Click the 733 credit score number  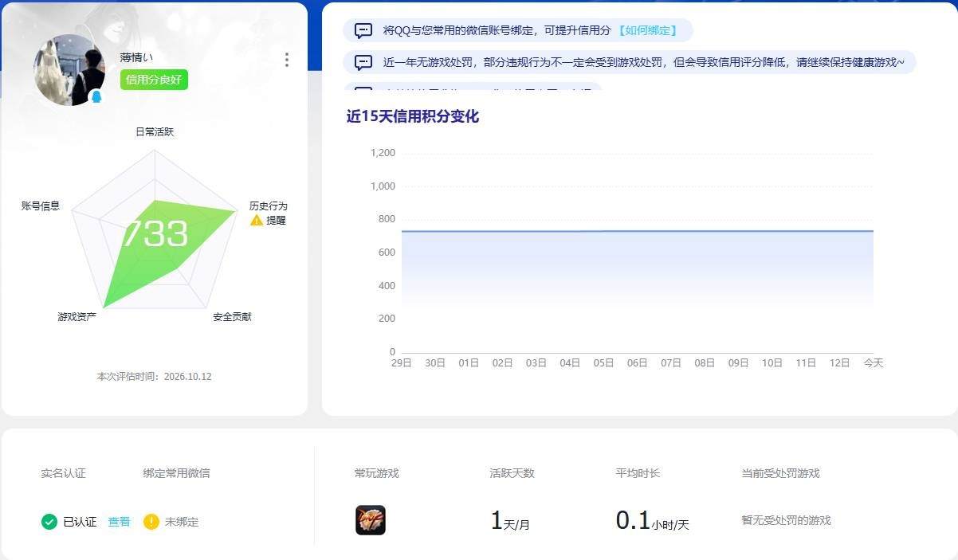155,234
